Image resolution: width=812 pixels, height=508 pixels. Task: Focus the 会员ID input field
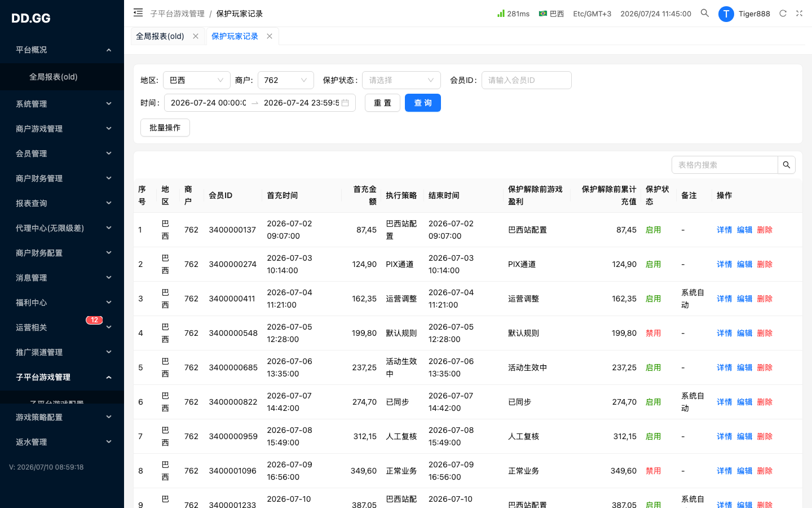click(x=527, y=80)
